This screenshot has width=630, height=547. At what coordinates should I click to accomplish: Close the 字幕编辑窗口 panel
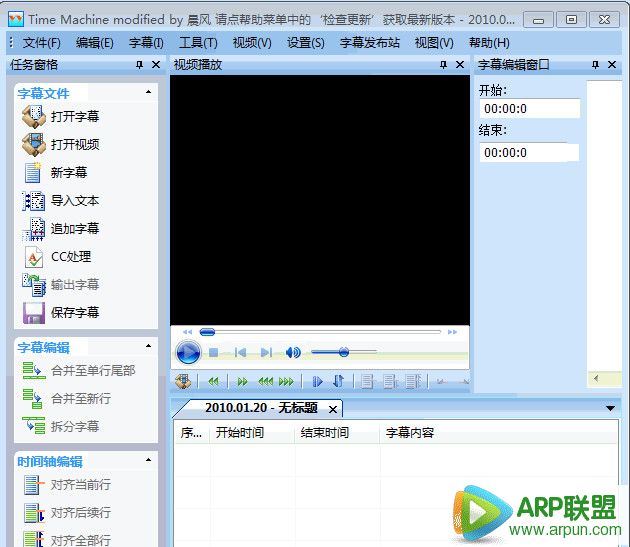pyautogui.click(x=612, y=64)
